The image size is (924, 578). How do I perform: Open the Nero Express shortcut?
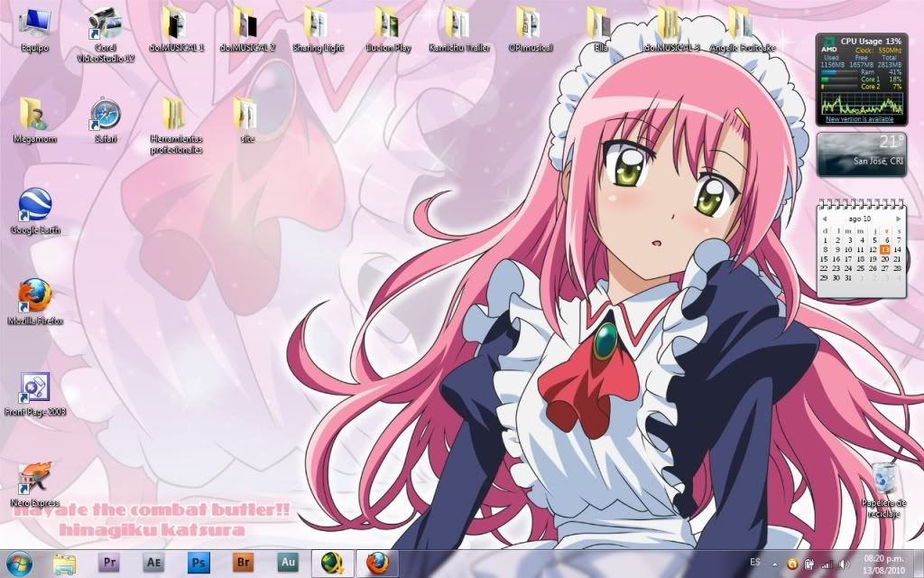(x=35, y=484)
